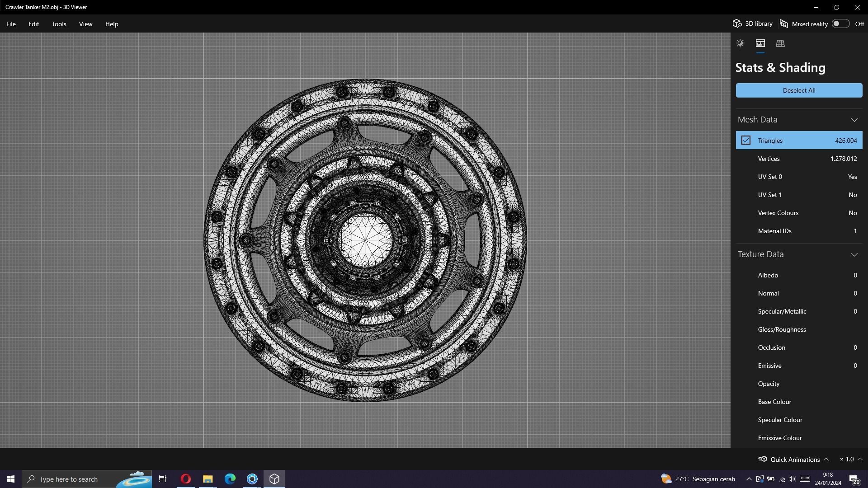This screenshot has width=868, height=488.
Task: Click the Stats & Shading heading
Action: [780, 67]
